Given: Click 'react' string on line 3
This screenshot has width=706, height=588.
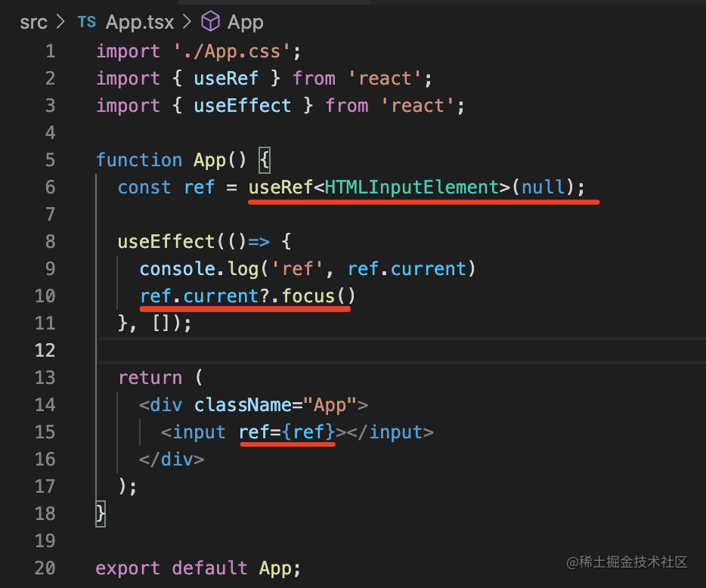Looking at the screenshot, I should click(417, 106).
